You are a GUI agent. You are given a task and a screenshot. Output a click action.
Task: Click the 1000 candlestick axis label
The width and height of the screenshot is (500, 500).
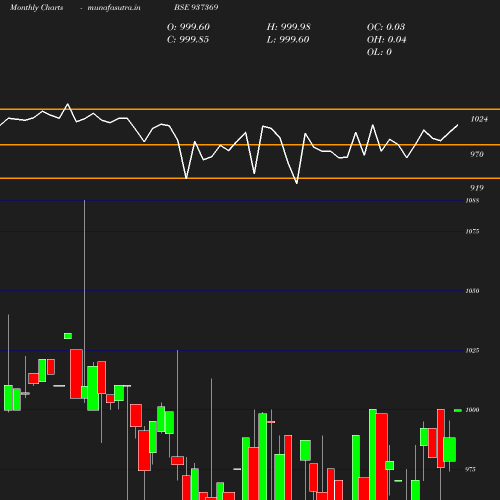click(x=472, y=410)
